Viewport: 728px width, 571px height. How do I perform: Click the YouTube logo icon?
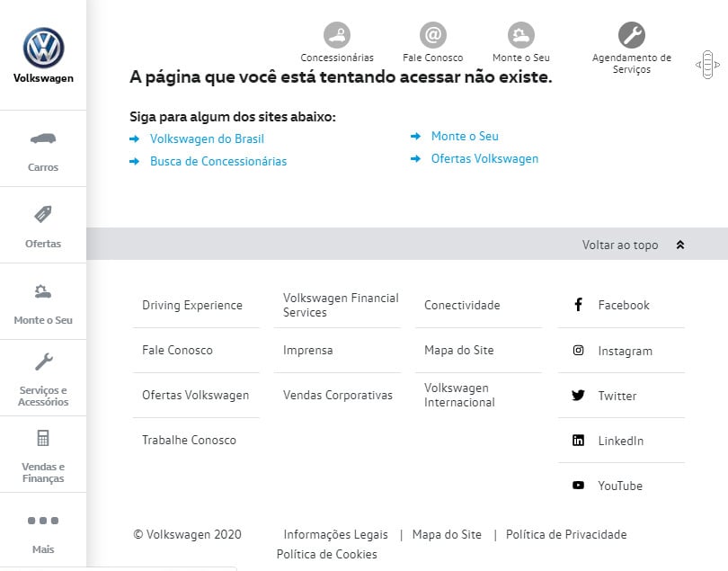pyautogui.click(x=578, y=485)
